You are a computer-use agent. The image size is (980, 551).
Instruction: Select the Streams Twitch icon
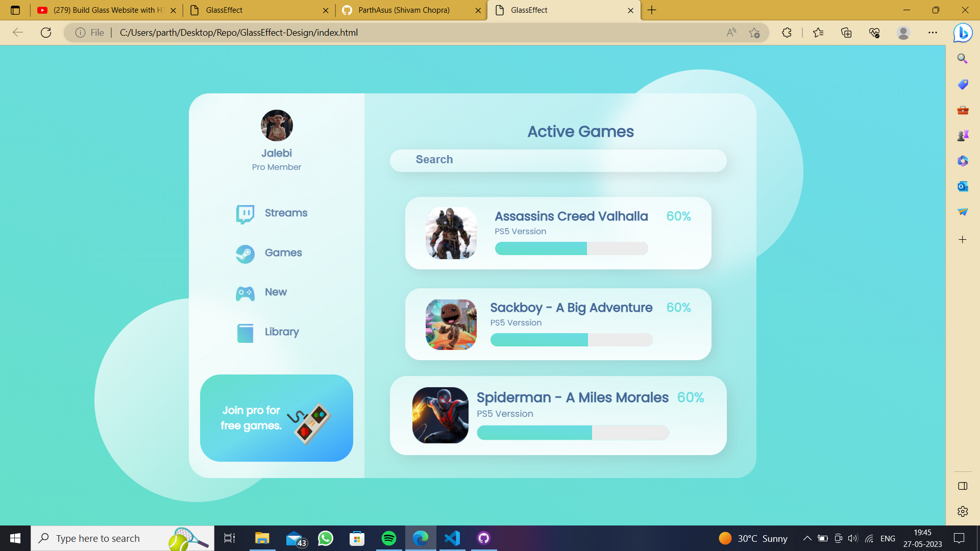pyautogui.click(x=244, y=214)
